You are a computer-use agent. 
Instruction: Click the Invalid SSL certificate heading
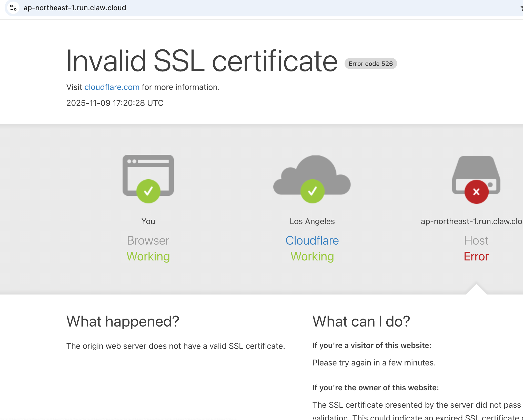pyautogui.click(x=202, y=61)
